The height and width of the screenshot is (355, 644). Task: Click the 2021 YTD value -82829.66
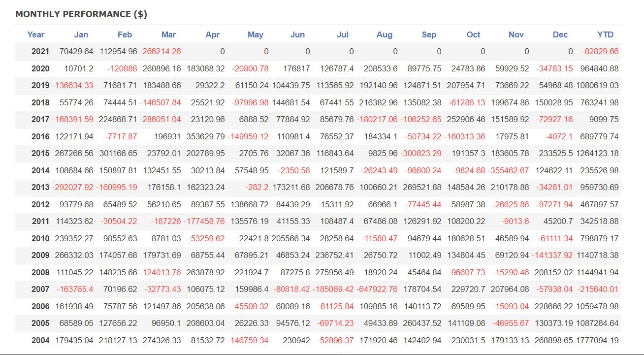(x=600, y=51)
